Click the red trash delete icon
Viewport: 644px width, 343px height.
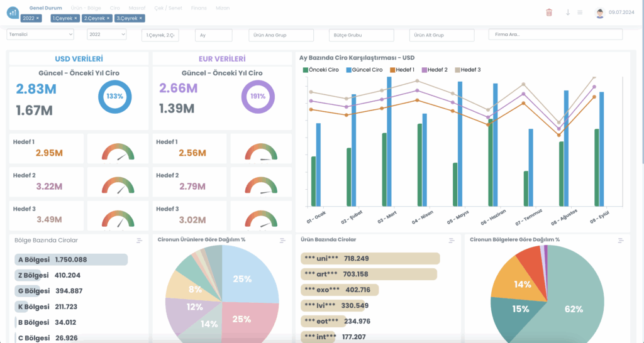(x=549, y=13)
